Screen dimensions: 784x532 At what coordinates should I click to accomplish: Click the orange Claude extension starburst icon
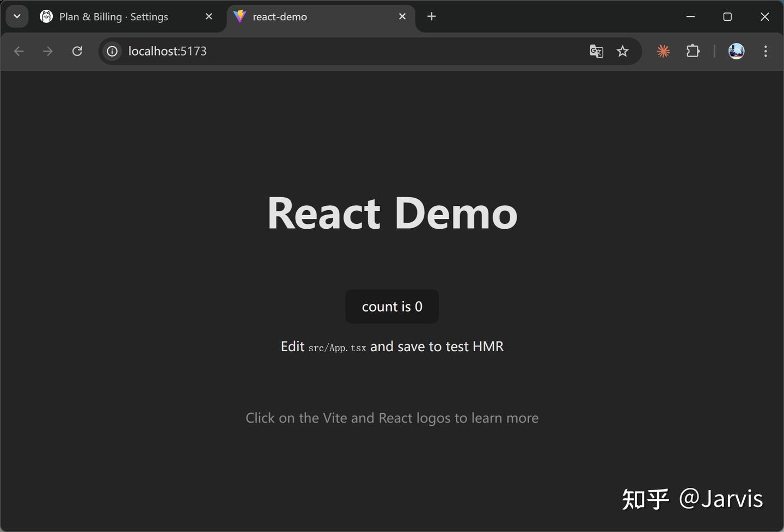tap(663, 51)
